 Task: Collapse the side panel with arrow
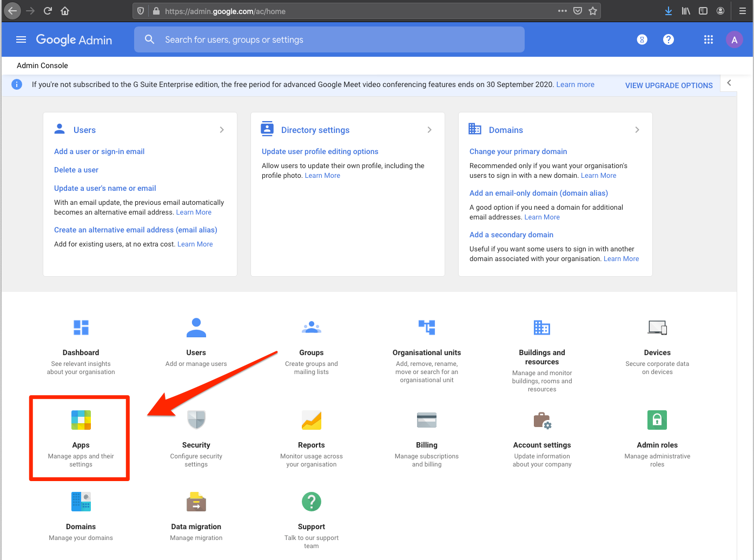pos(729,83)
